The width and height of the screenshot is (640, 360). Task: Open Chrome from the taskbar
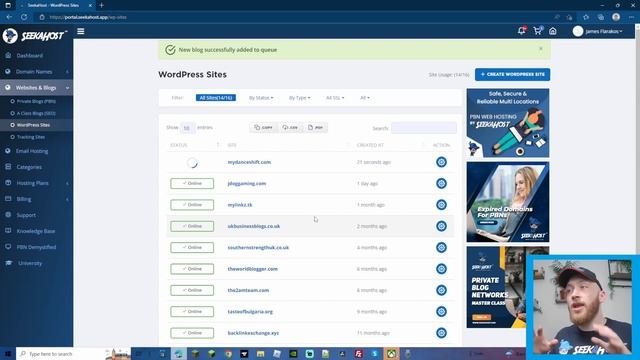coord(228,353)
